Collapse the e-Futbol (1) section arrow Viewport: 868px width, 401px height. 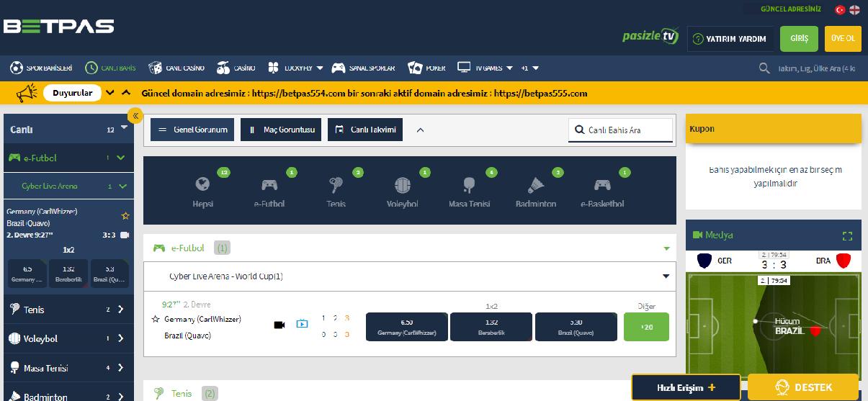point(666,248)
